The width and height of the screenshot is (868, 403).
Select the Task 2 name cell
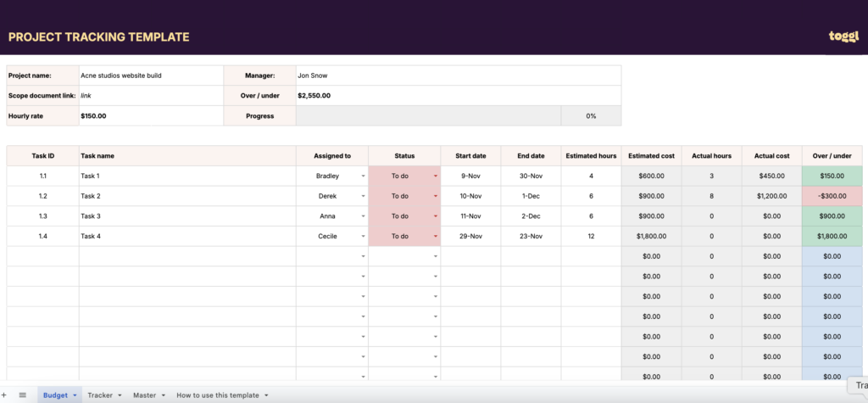pyautogui.click(x=187, y=196)
